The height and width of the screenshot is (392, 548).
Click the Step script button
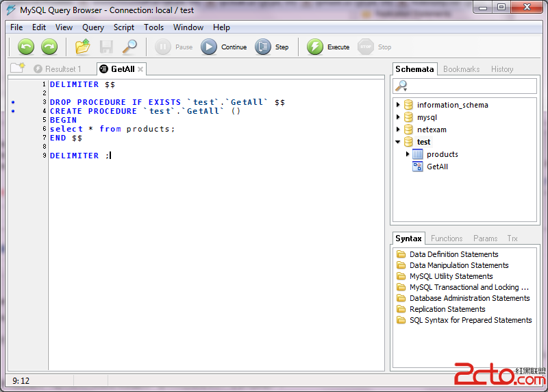272,47
